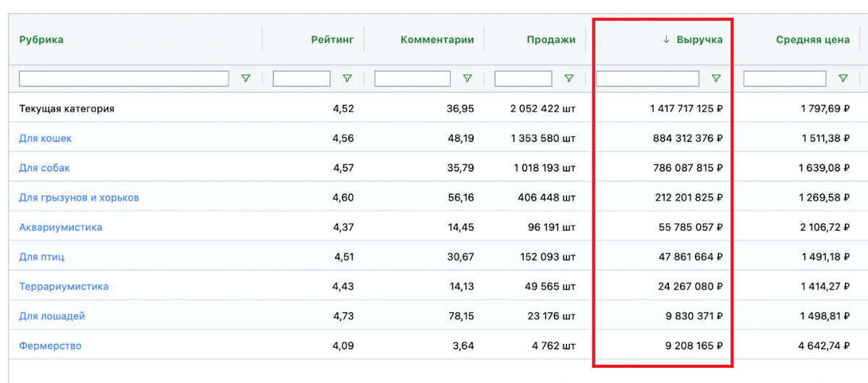Click the Рейтинг filter input field

(302, 78)
